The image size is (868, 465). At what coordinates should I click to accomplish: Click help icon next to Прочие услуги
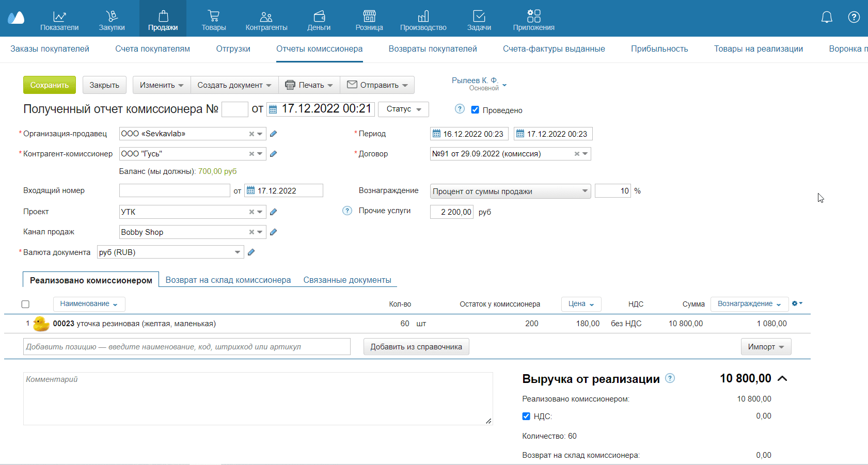(348, 211)
